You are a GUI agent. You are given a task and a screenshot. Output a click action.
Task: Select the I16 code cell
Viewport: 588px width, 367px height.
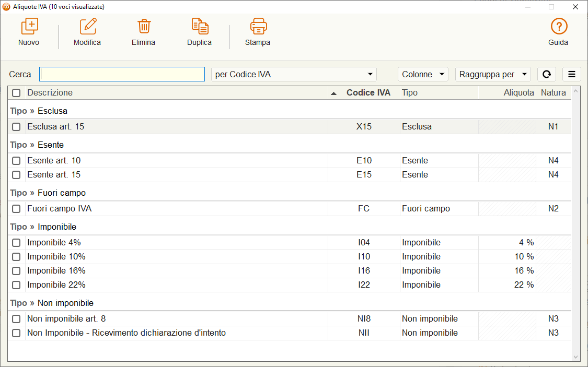[x=364, y=271]
